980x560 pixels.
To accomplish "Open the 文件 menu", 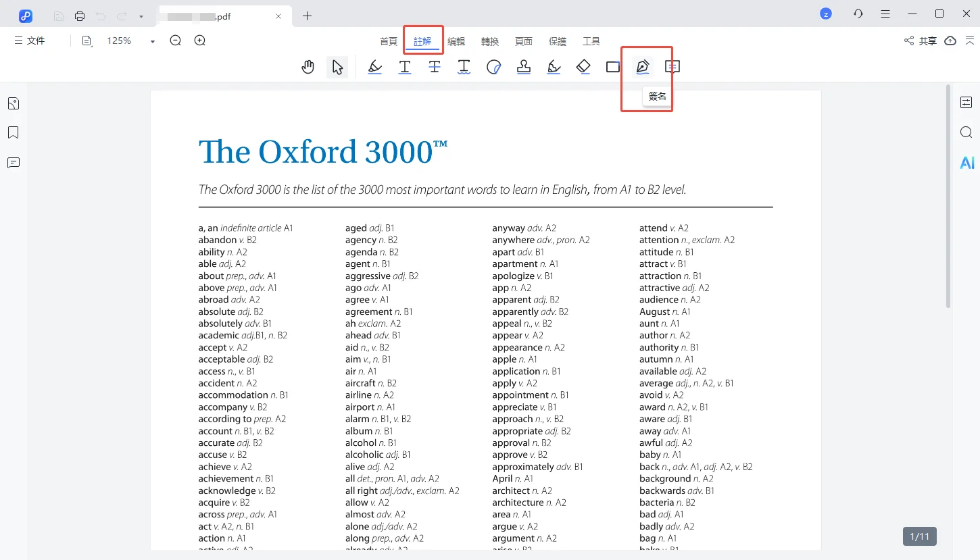I will point(30,41).
